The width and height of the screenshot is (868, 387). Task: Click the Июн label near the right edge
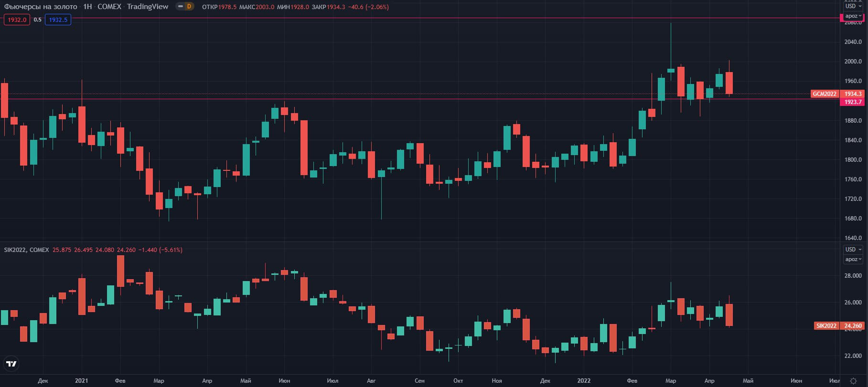click(x=796, y=380)
